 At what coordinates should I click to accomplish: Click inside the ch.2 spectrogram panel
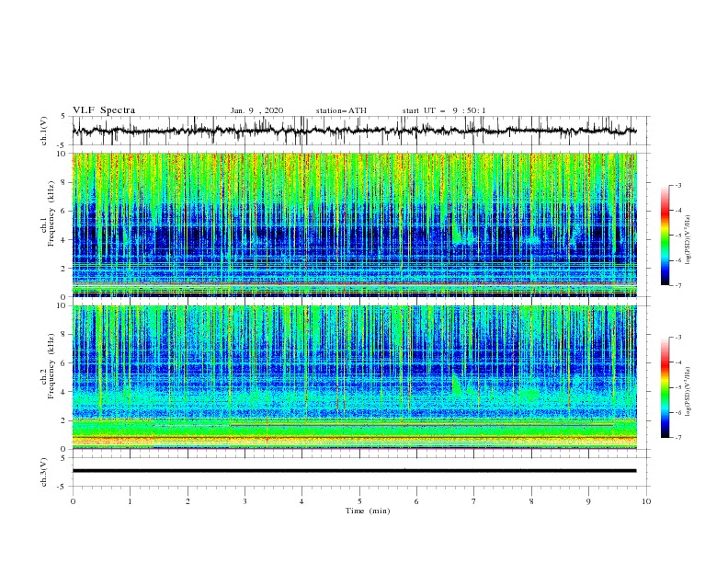click(354, 377)
